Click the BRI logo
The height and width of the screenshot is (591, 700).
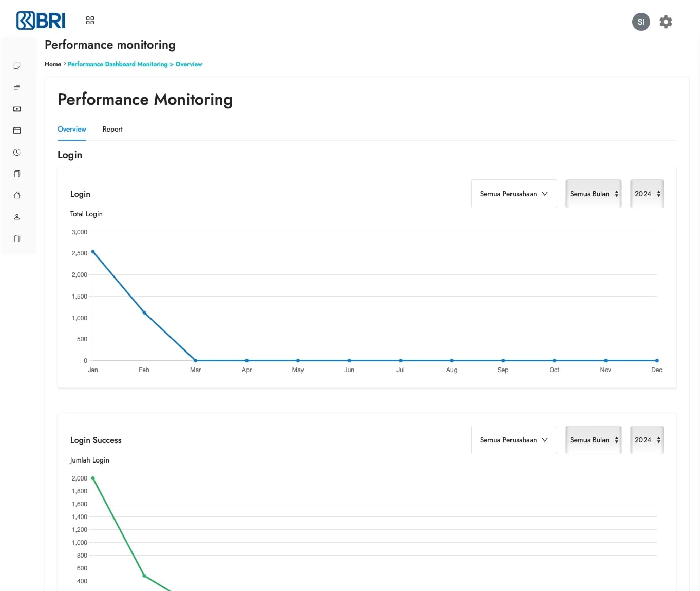coord(41,21)
